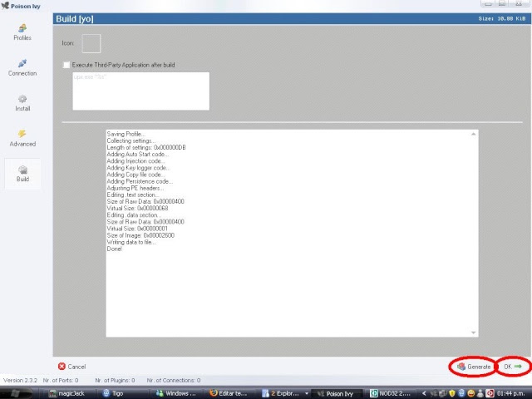Click 'Length of settings: 0x000000DB' log line

[146, 148]
